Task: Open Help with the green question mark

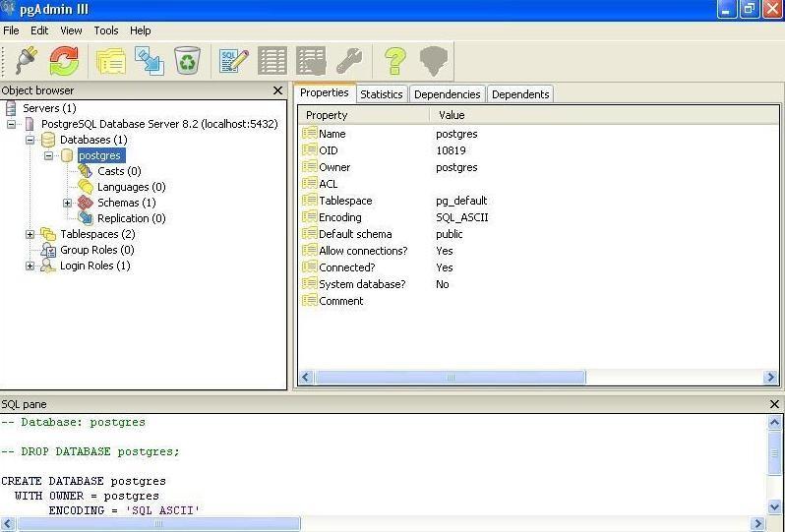Action: pyautogui.click(x=395, y=61)
